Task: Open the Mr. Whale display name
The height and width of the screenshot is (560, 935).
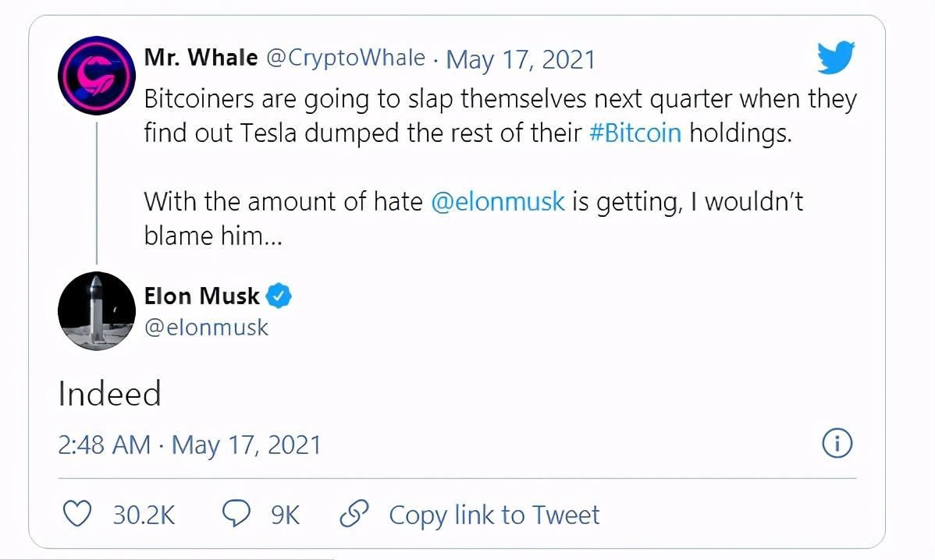Action: click(201, 58)
